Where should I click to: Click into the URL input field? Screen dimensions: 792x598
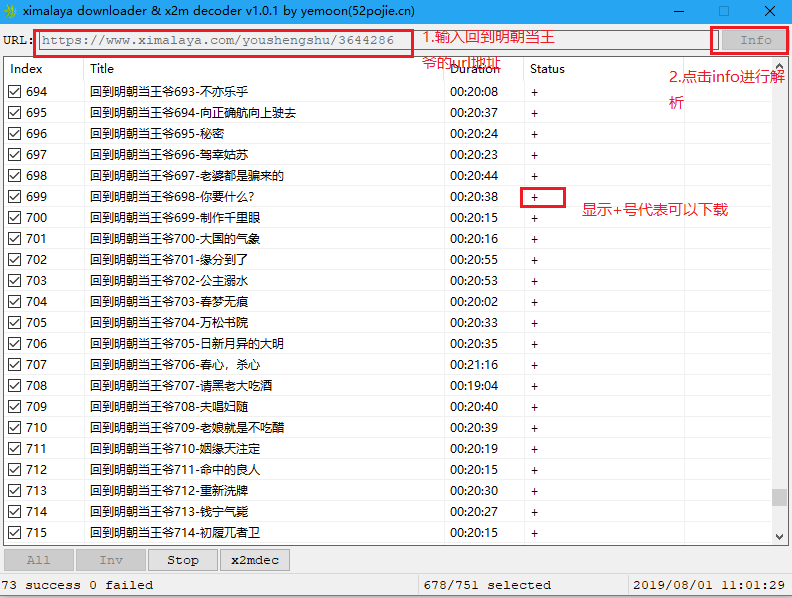(379, 40)
